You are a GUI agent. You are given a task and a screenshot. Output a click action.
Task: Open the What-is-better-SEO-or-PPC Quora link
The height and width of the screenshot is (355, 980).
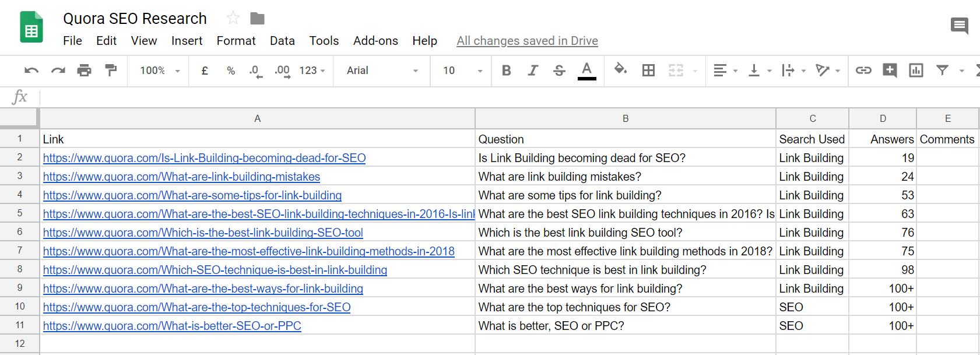tap(172, 326)
